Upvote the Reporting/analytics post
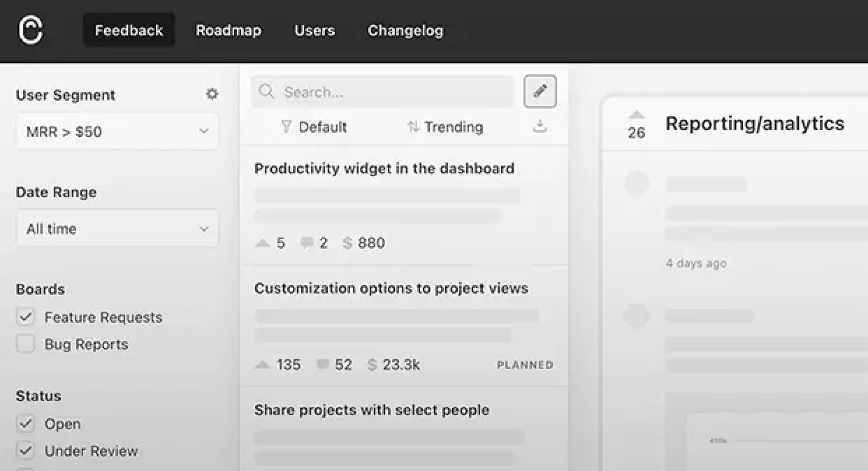 click(636, 115)
